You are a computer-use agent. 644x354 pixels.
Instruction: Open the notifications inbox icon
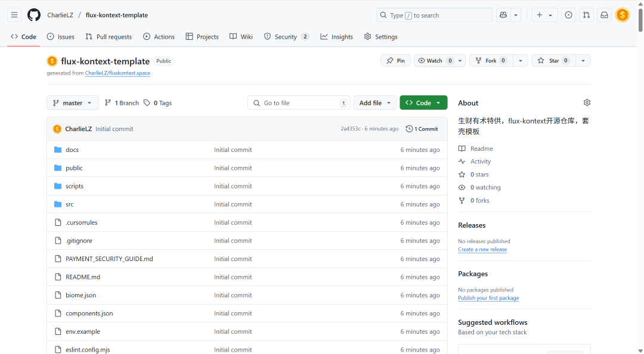pyautogui.click(x=604, y=15)
